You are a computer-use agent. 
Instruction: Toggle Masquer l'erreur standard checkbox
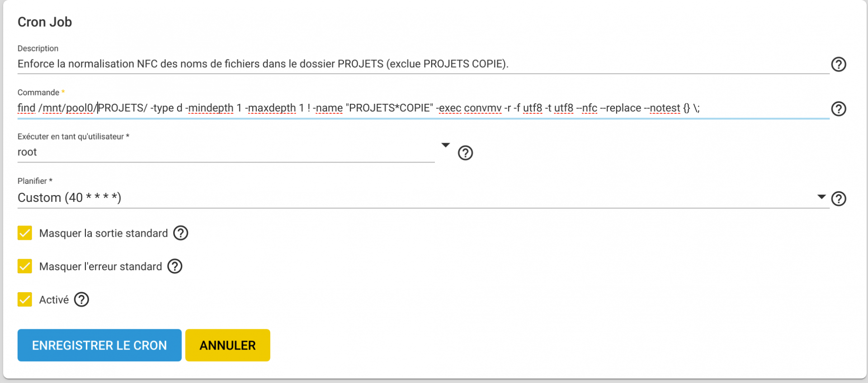coord(25,266)
